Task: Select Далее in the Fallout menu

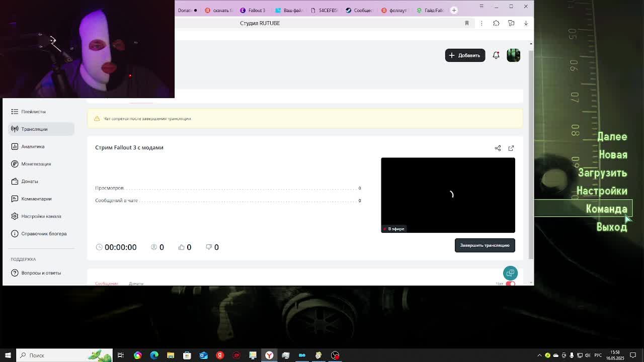Action: pyautogui.click(x=612, y=137)
